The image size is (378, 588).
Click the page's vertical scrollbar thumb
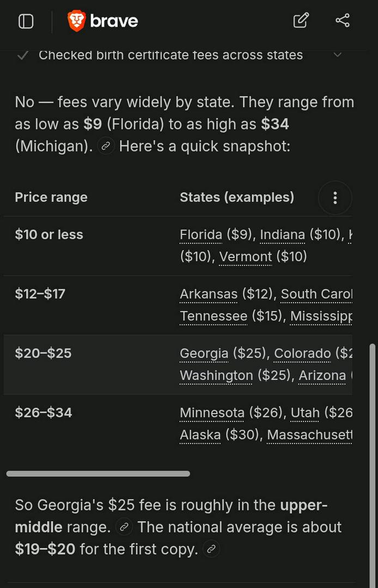[373, 465]
